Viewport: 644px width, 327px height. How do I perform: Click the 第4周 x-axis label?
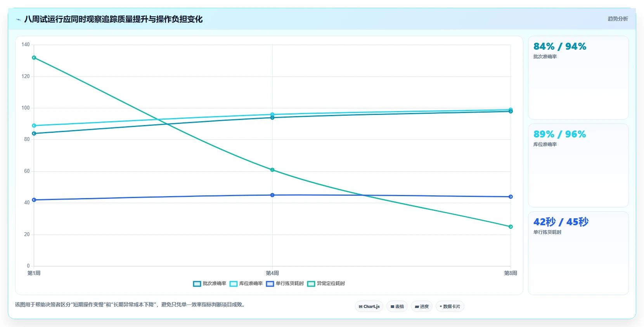272,273
